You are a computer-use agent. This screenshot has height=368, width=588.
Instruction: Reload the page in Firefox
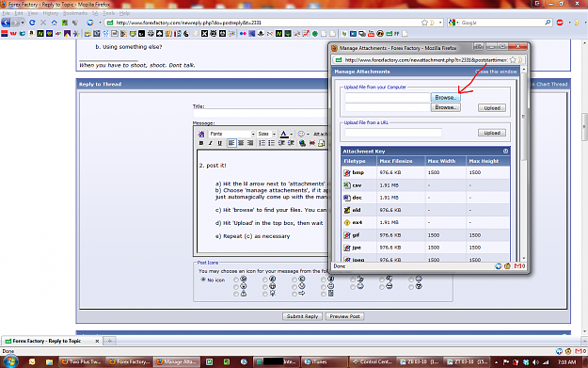pos(32,23)
